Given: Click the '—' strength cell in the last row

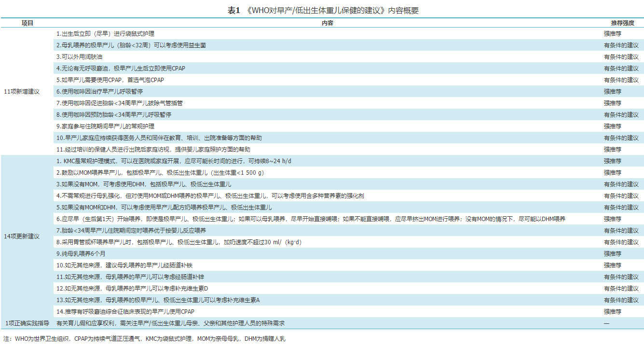Looking at the screenshot, I should pos(607,323).
